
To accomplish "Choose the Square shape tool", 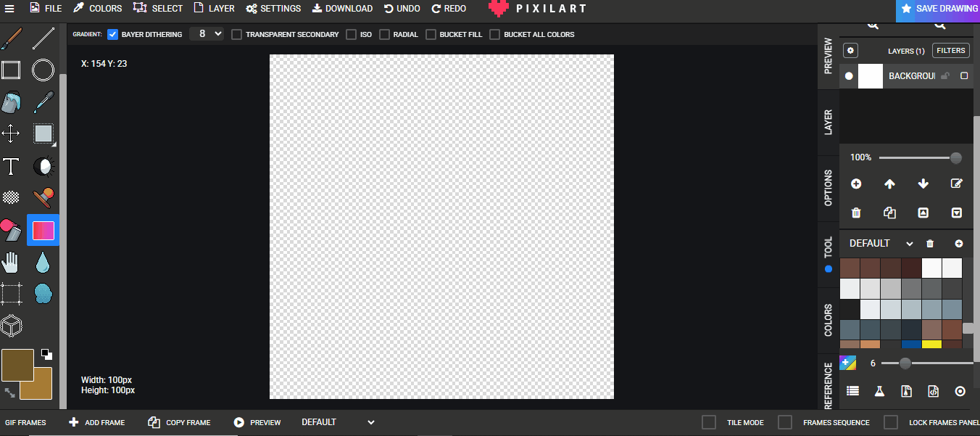I will click(11, 70).
